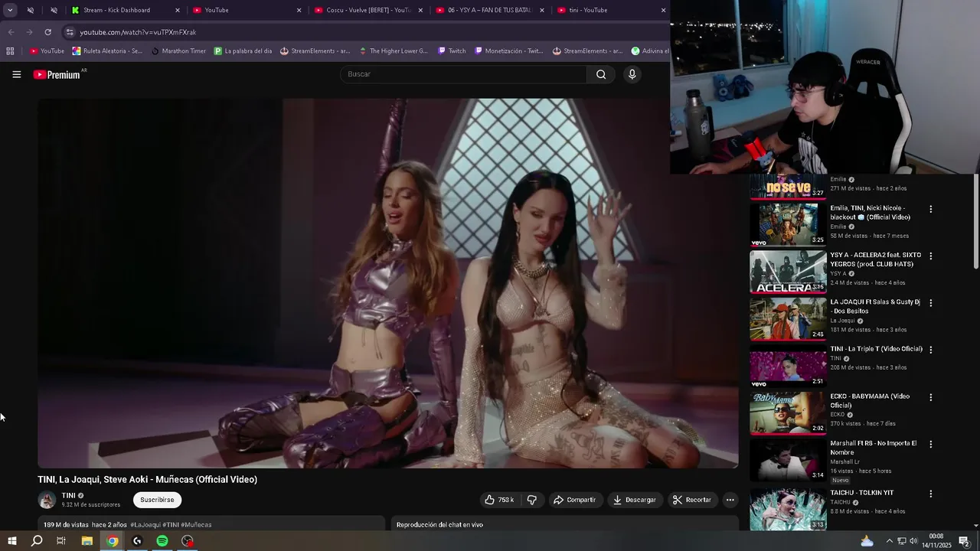The image size is (980, 551).
Task: Click the address bar URL
Action: pos(138,32)
